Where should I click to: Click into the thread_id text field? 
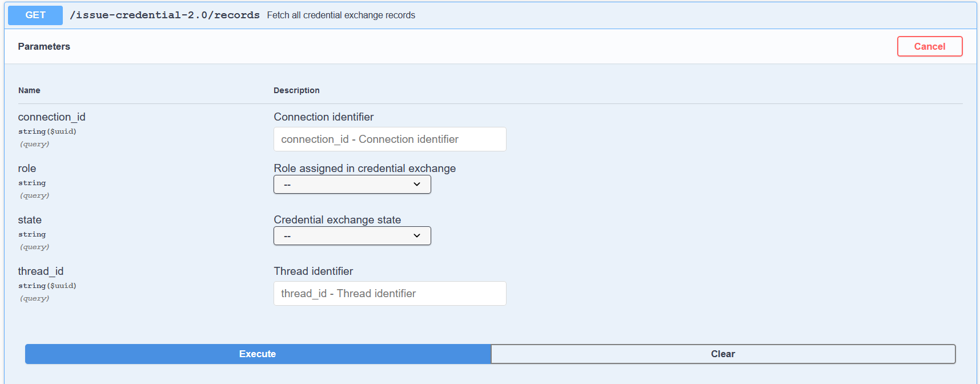click(x=389, y=294)
